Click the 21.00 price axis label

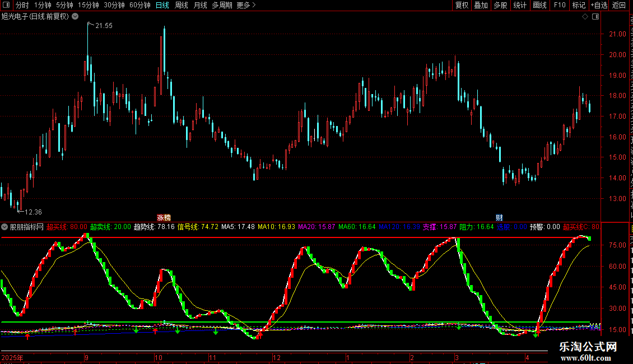(617, 34)
